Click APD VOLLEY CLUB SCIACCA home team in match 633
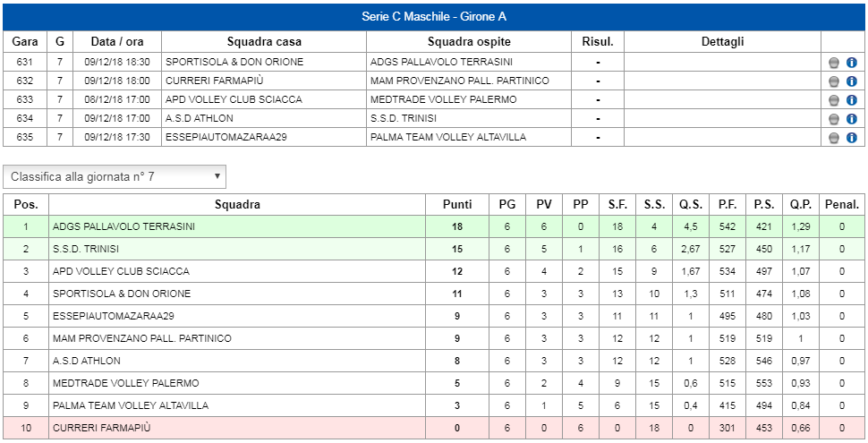The image size is (868, 443). (x=234, y=99)
